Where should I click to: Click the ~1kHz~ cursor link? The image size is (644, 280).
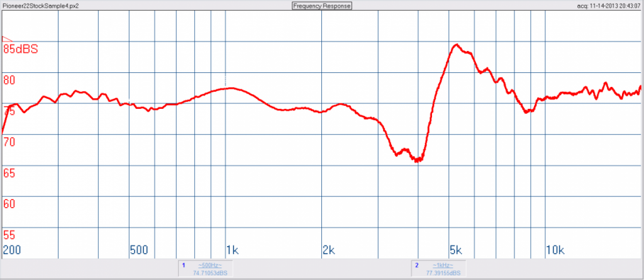click(x=442, y=265)
